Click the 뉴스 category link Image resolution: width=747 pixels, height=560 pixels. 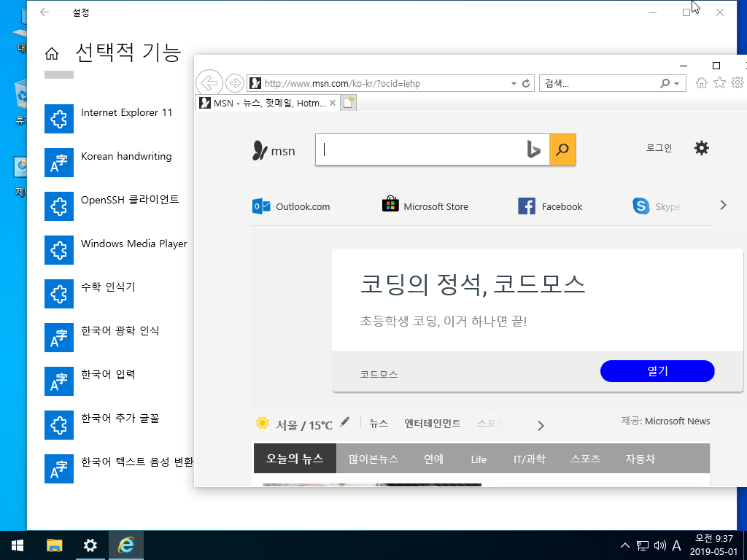pyautogui.click(x=379, y=424)
